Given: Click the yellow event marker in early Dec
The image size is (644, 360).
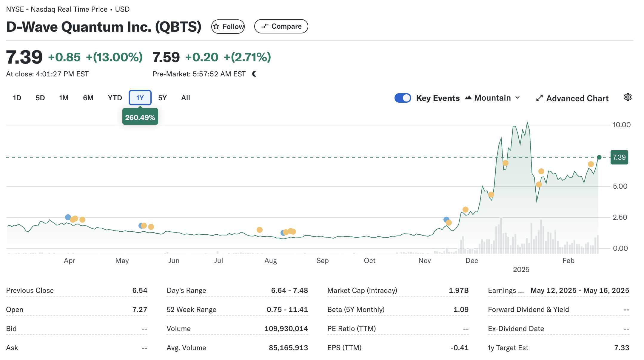Looking at the screenshot, I should [466, 210].
